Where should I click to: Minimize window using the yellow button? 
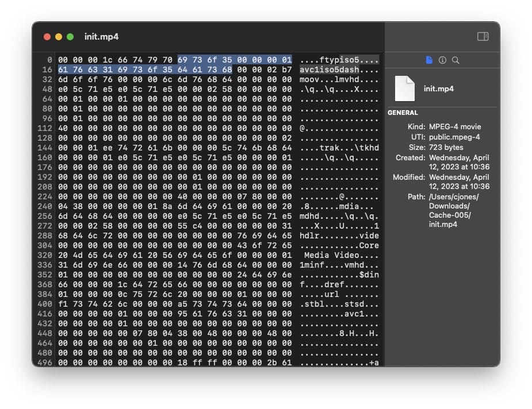tap(59, 37)
